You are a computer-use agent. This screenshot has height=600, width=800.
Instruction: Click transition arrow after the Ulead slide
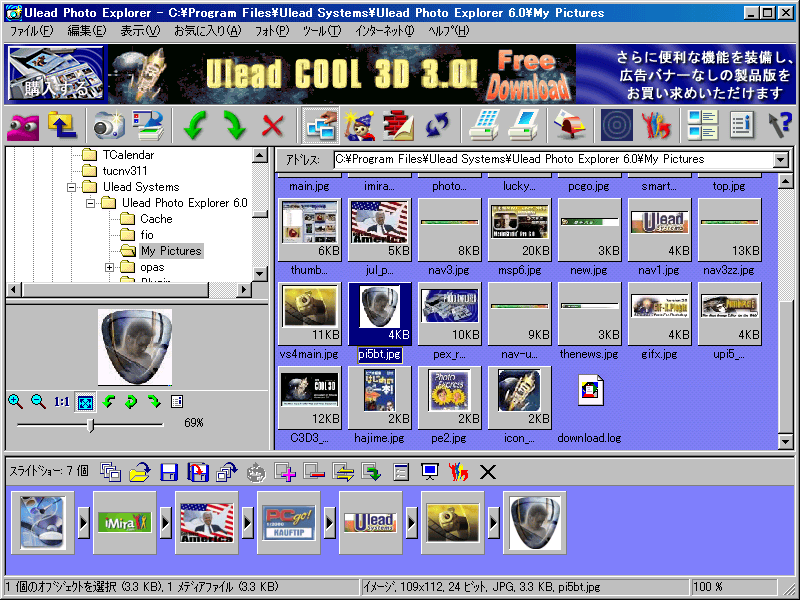click(411, 522)
